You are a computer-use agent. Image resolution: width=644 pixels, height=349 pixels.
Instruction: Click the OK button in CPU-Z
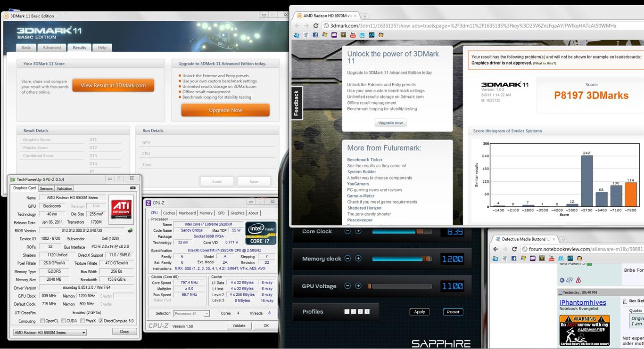[266, 325]
